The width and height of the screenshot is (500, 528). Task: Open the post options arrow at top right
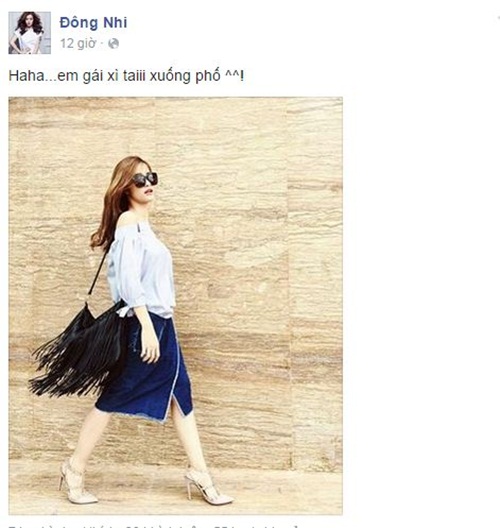point(498,18)
